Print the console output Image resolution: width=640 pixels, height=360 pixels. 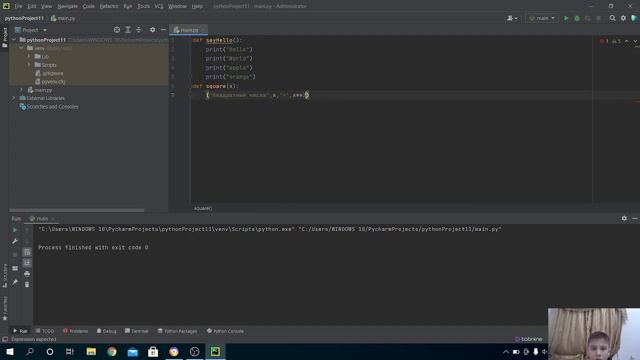[x=27, y=273]
